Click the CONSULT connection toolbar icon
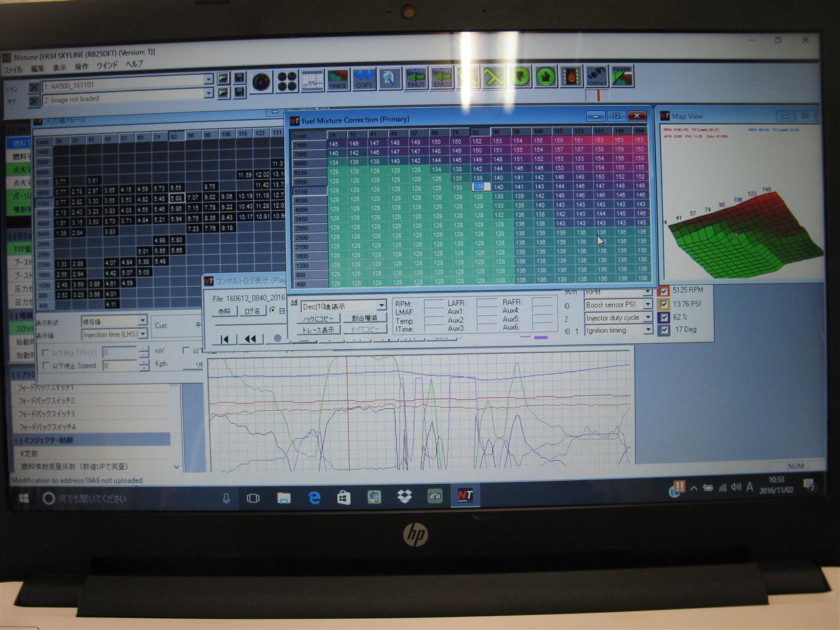Viewport: 840px width, 630px height. [x=597, y=76]
